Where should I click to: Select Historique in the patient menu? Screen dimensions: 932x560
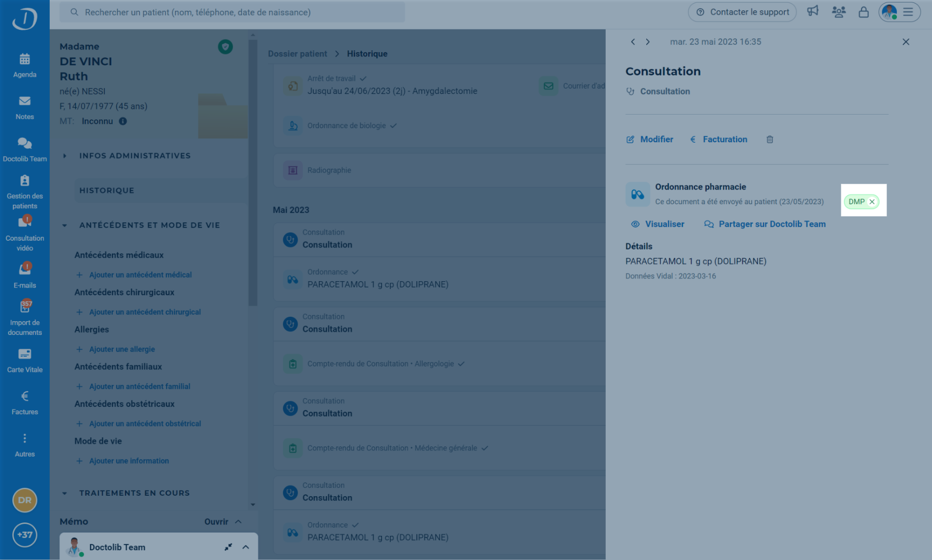click(x=107, y=191)
